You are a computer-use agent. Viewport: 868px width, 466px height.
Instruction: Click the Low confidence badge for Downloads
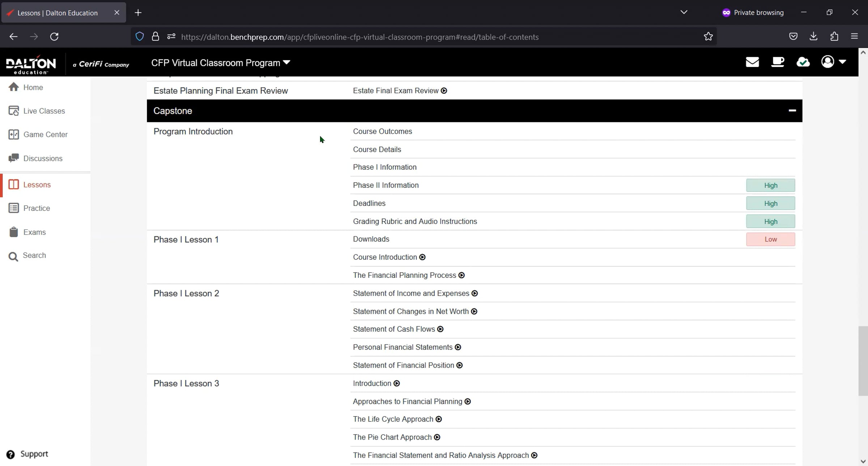770,239
